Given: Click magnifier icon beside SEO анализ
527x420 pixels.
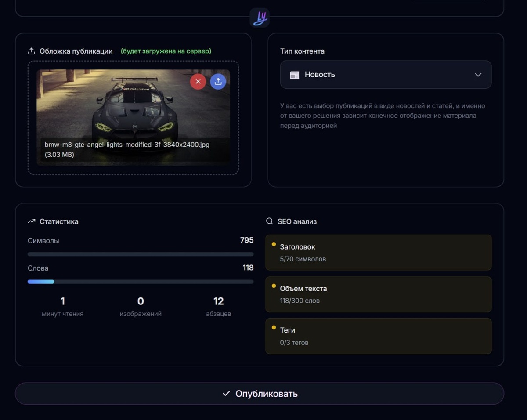Looking at the screenshot, I should (270, 221).
